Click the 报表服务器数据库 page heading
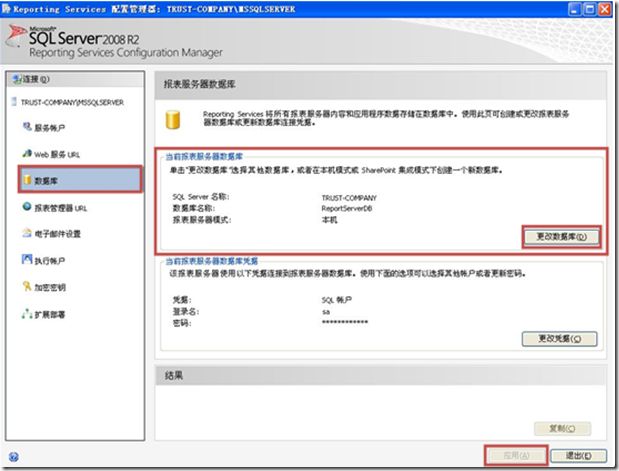The width and height of the screenshot is (619, 471). pyautogui.click(x=199, y=84)
